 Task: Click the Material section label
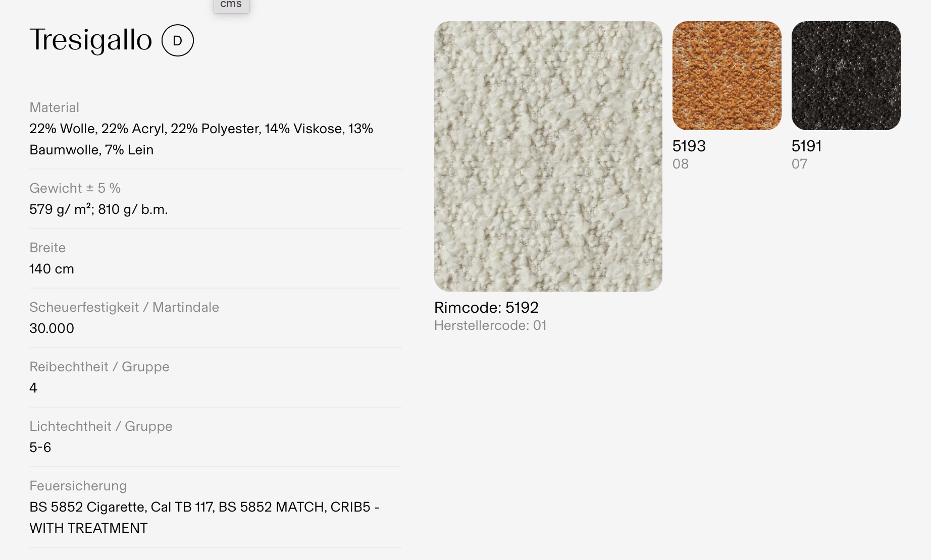tap(55, 107)
